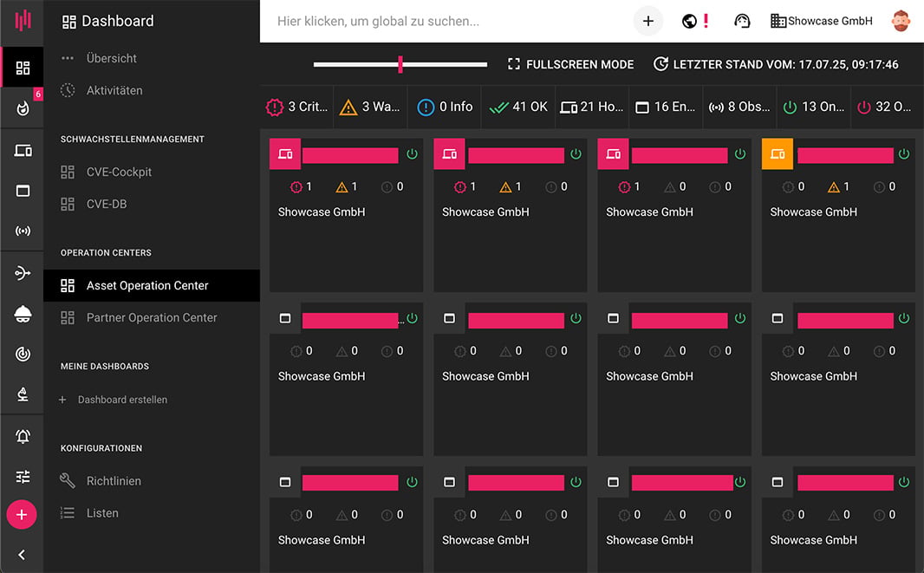Open the Hosts devices icon in the icon bar
Screen dimensions: 924x573
tap(23, 150)
